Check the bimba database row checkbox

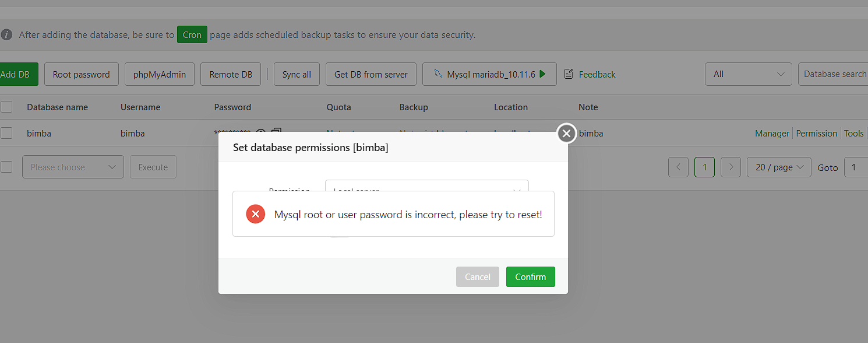6,133
